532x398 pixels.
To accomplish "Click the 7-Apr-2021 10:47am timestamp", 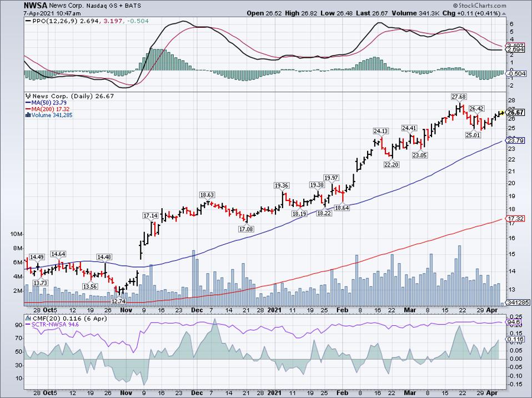I will pos(52,13).
